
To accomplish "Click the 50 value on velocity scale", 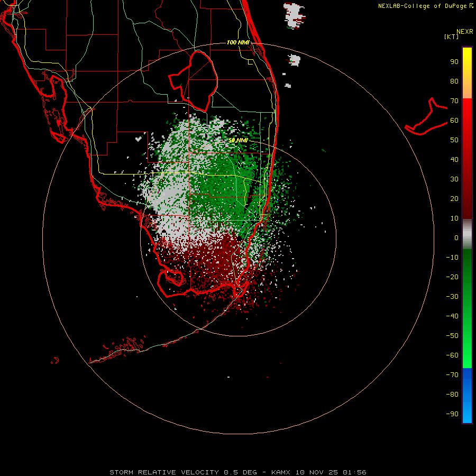I will [454, 140].
